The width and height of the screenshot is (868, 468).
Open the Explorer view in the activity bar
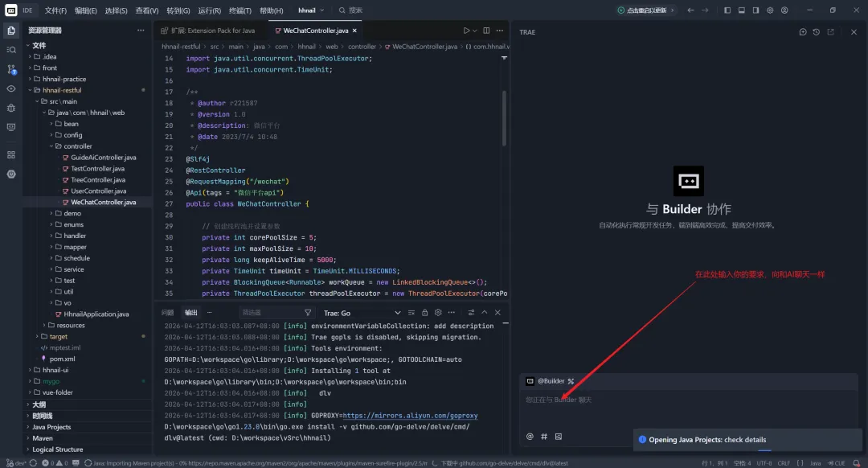[11, 31]
